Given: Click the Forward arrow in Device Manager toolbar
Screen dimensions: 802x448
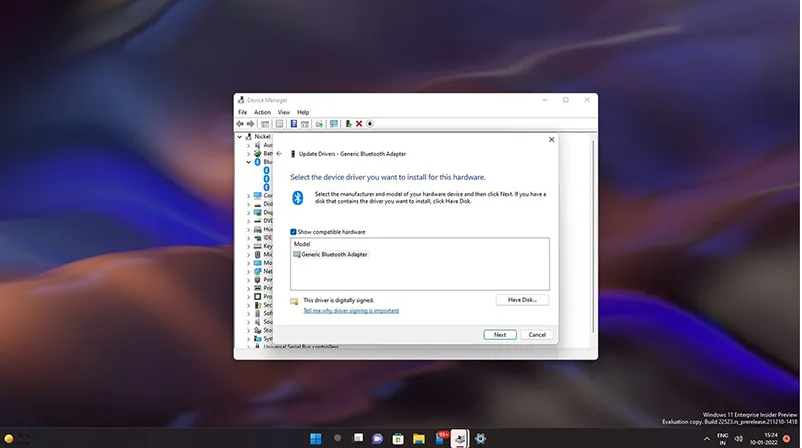Looking at the screenshot, I should coord(251,124).
